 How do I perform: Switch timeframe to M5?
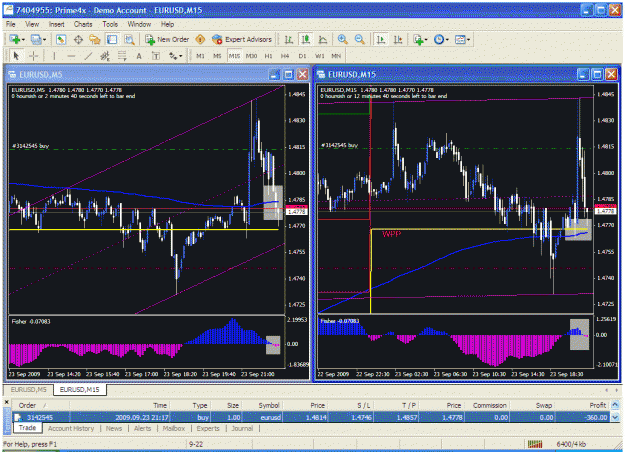pyautogui.click(x=217, y=56)
